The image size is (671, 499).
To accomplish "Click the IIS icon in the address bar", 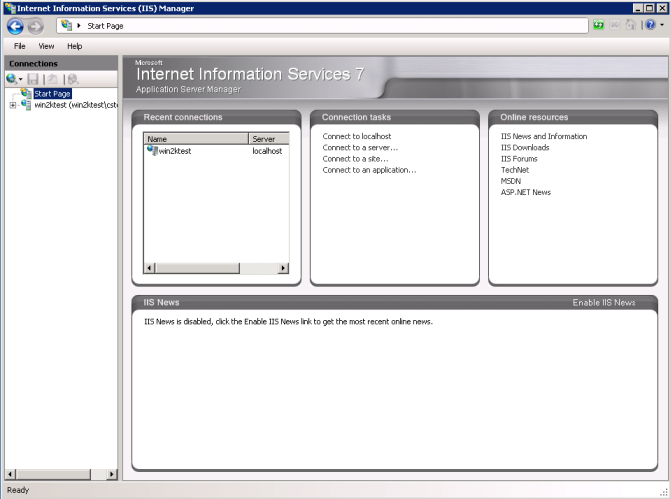I will click(67, 25).
